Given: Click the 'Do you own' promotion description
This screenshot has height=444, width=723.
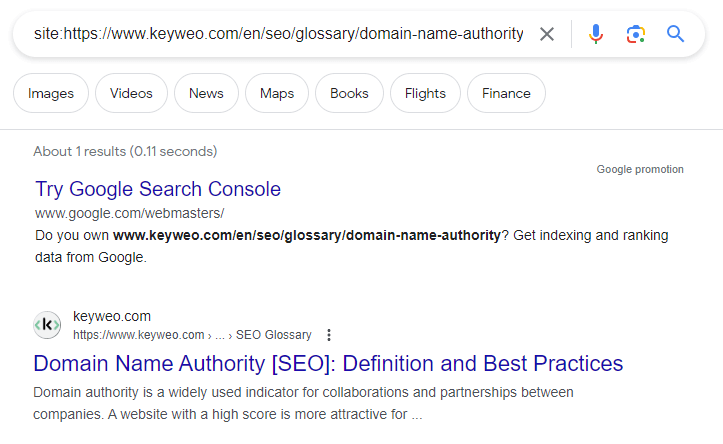Looking at the screenshot, I should [x=351, y=246].
